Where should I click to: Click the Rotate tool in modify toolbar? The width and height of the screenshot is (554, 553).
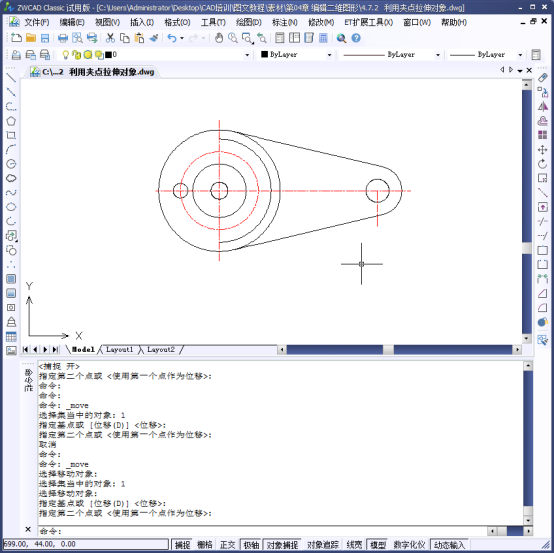pyautogui.click(x=542, y=164)
